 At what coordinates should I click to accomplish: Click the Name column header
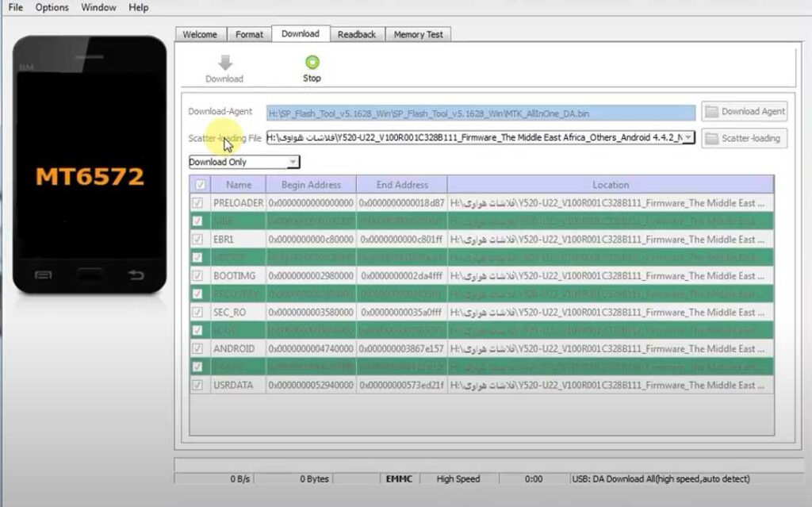coord(238,185)
